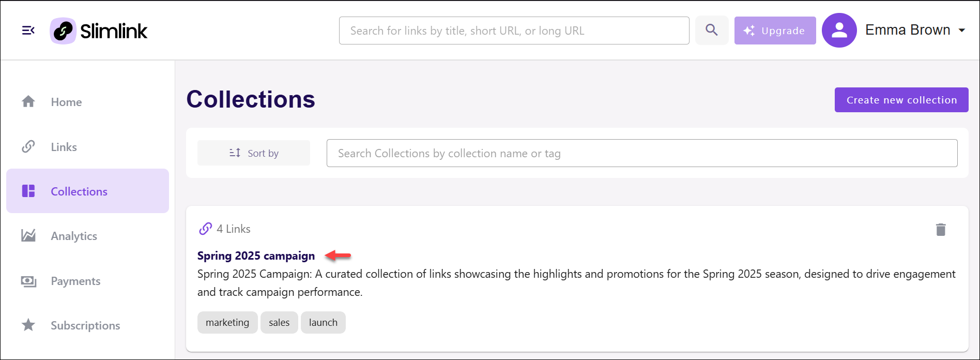
Task: Click the Subscriptions star icon
Action: 28,325
